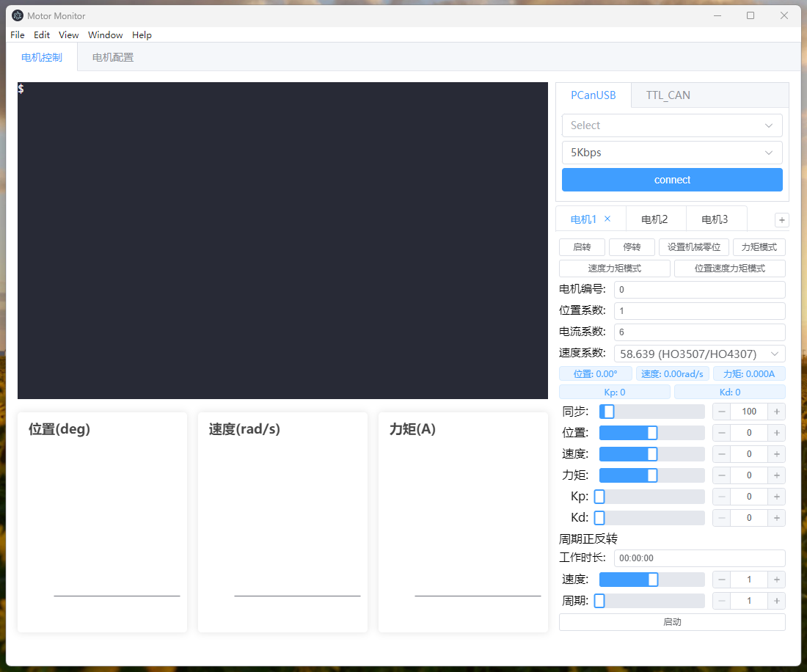This screenshot has height=672, width=807.
Task: Increase Kp value using plus button
Action: tap(776, 497)
